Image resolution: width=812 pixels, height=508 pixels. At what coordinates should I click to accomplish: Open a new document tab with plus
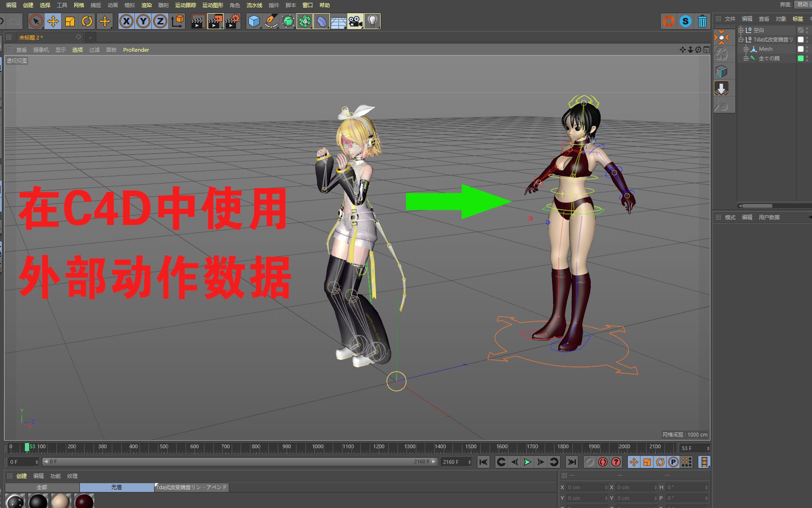[x=90, y=37]
